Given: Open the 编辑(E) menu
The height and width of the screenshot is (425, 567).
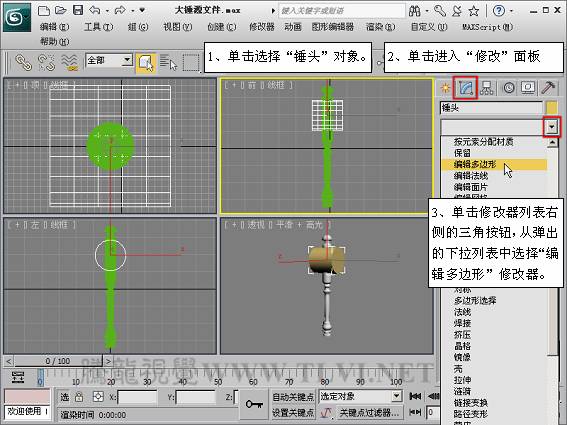Looking at the screenshot, I should pos(54,27).
